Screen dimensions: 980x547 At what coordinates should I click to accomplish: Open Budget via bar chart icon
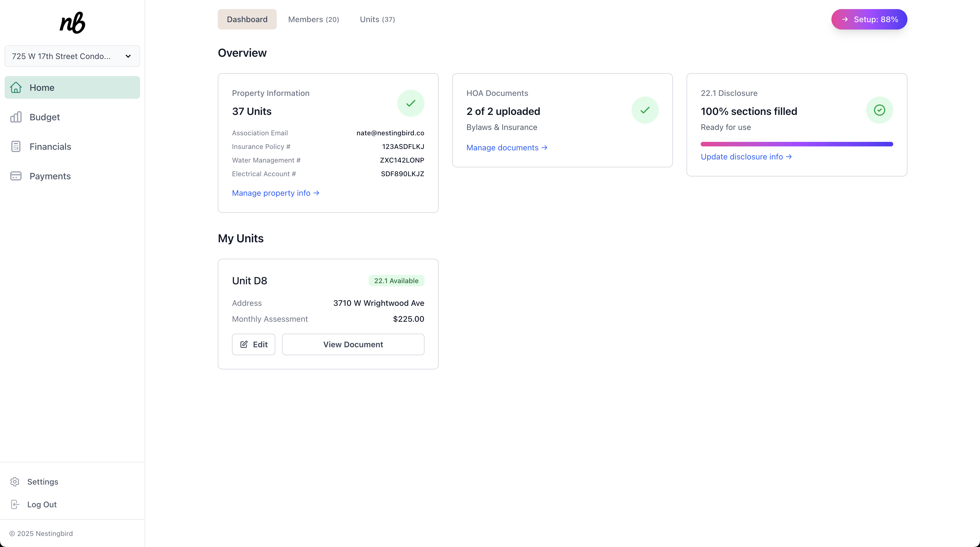(x=16, y=117)
